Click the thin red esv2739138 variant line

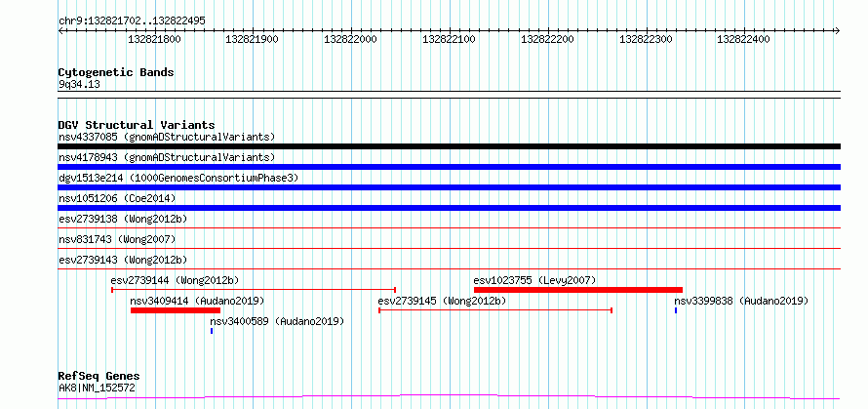(449, 227)
